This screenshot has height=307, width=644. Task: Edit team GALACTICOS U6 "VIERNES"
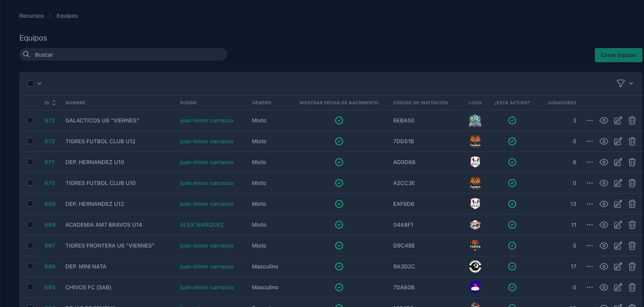(x=618, y=120)
